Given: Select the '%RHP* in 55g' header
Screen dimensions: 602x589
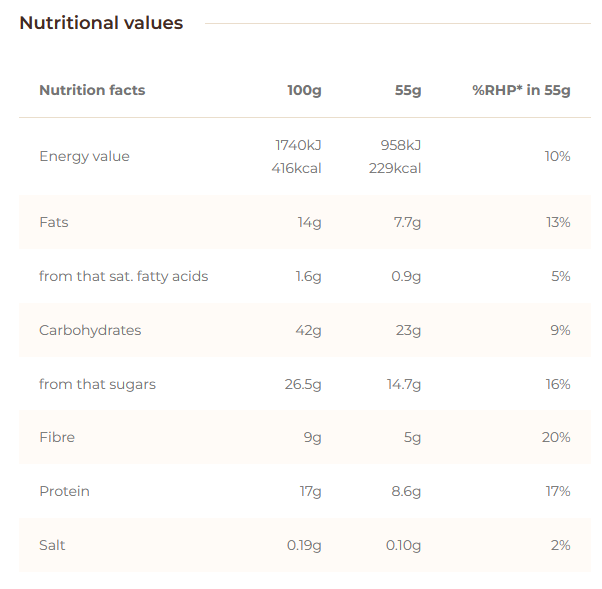Looking at the screenshot, I should [521, 90].
